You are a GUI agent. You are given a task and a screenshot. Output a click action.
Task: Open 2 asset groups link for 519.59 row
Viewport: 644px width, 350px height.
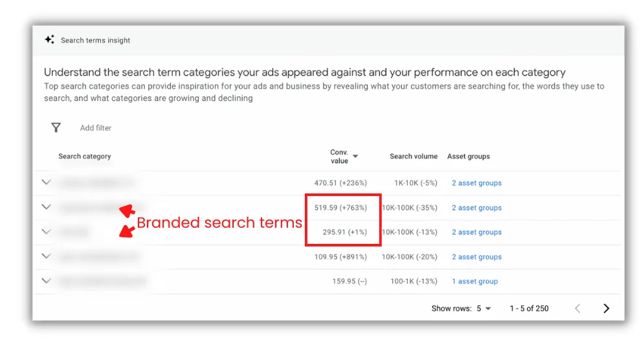476,208
